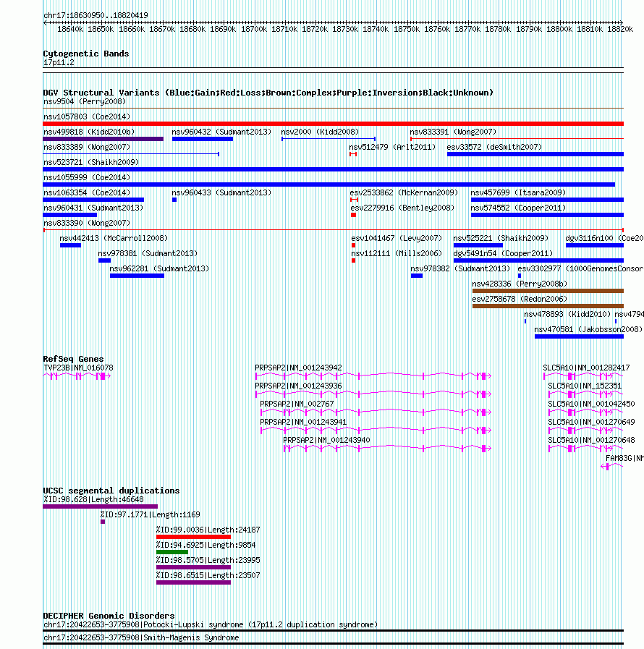Click the SLC5A10|NM_001282417 transcript label
Viewport: 644px width, 649px height.
click(586, 368)
